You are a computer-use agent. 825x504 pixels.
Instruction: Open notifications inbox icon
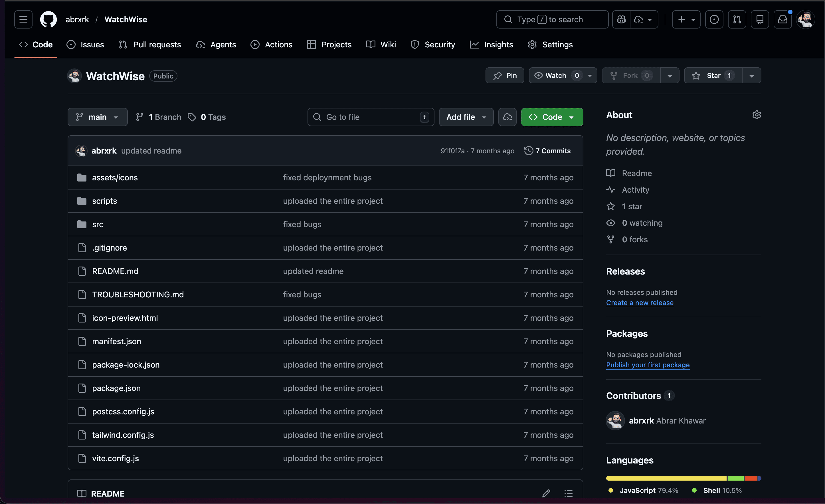click(782, 19)
